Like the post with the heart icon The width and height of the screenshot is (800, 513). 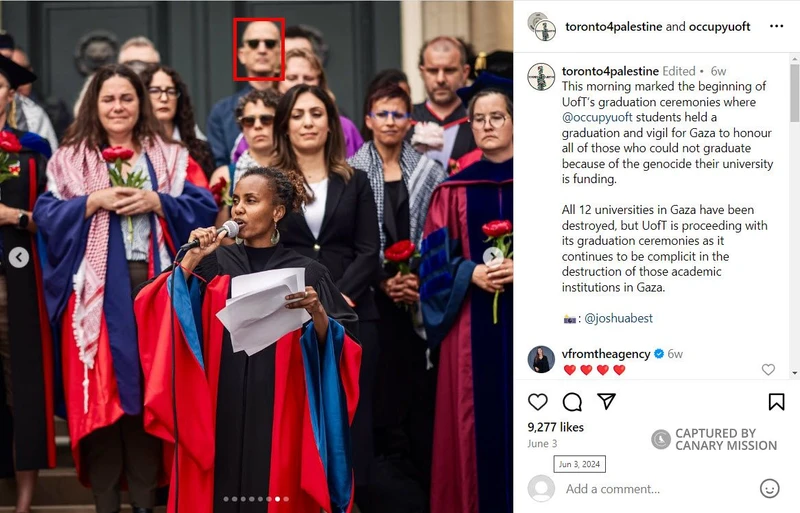[x=538, y=402]
